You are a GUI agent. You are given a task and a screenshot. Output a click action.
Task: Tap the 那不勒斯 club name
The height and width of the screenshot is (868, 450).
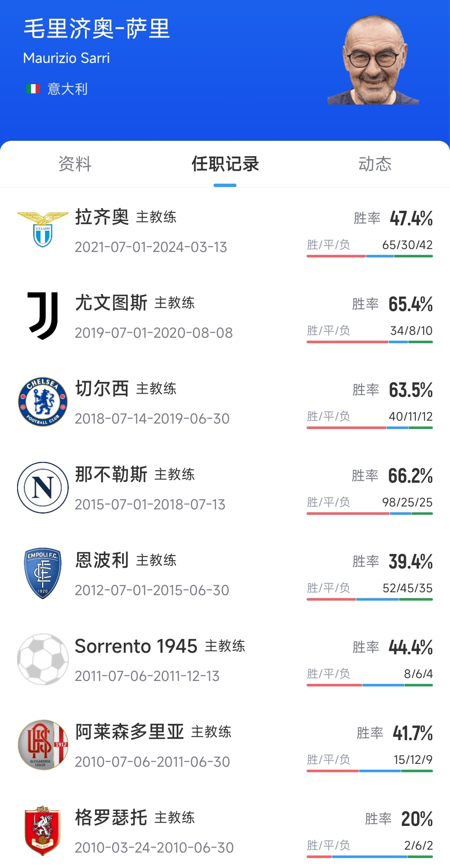pos(111,474)
